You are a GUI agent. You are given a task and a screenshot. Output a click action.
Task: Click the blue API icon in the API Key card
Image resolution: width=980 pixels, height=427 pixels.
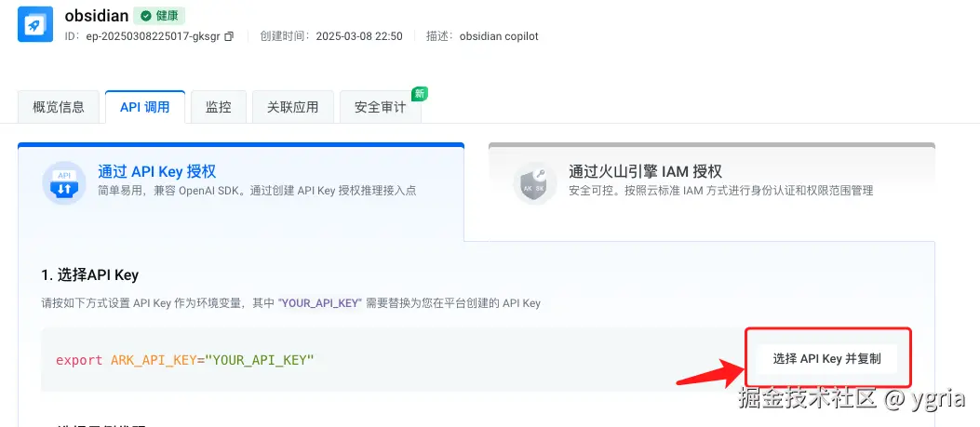pos(64,182)
